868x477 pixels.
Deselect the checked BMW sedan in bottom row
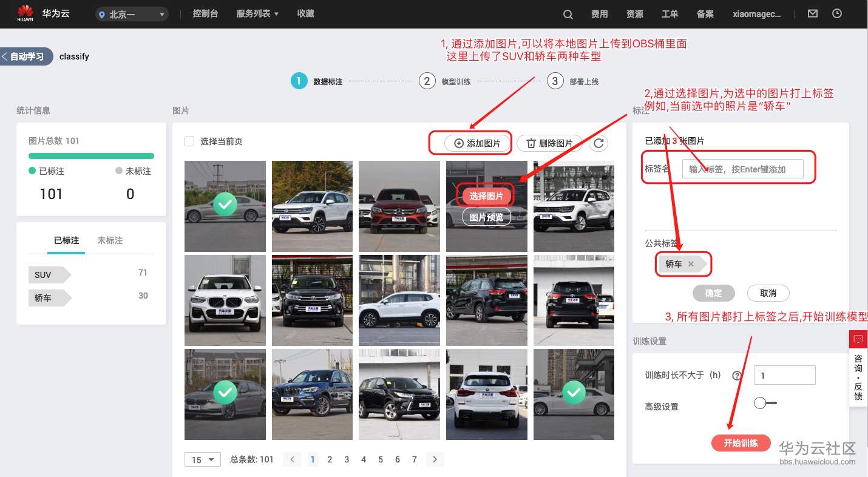225,393
